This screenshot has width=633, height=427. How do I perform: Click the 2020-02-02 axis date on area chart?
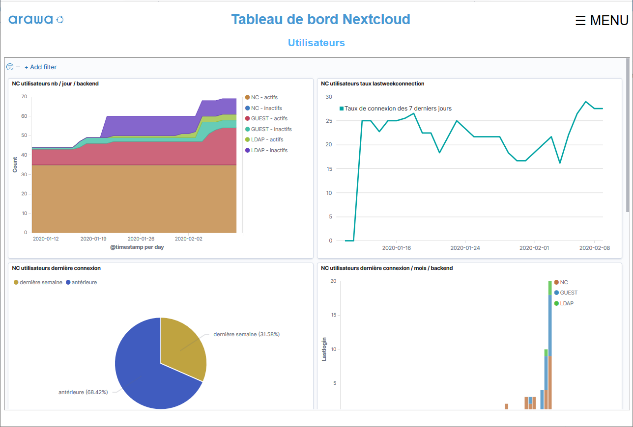188,239
